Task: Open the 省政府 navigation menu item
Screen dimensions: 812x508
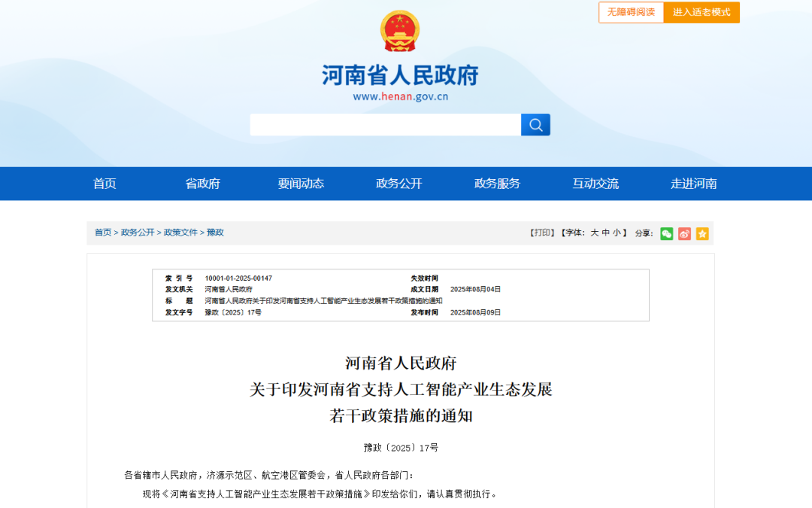Action: (x=202, y=184)
